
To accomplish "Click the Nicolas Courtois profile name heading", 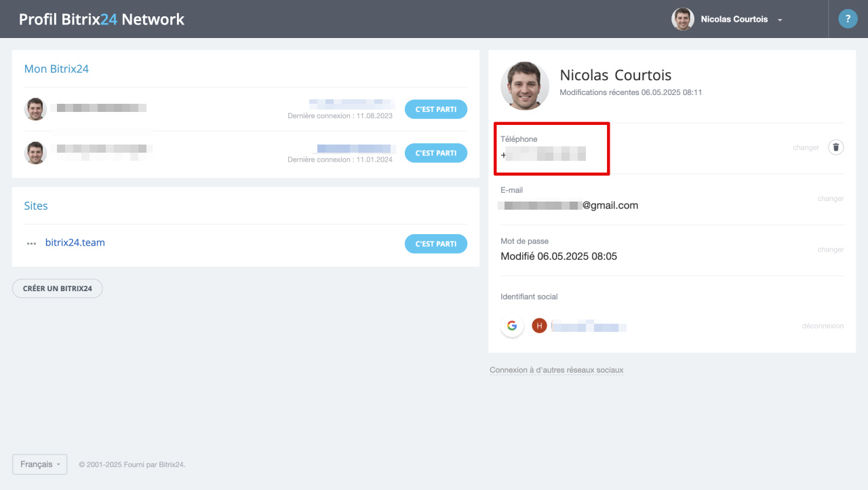I will pyautogui.click(x=616, y=75).
